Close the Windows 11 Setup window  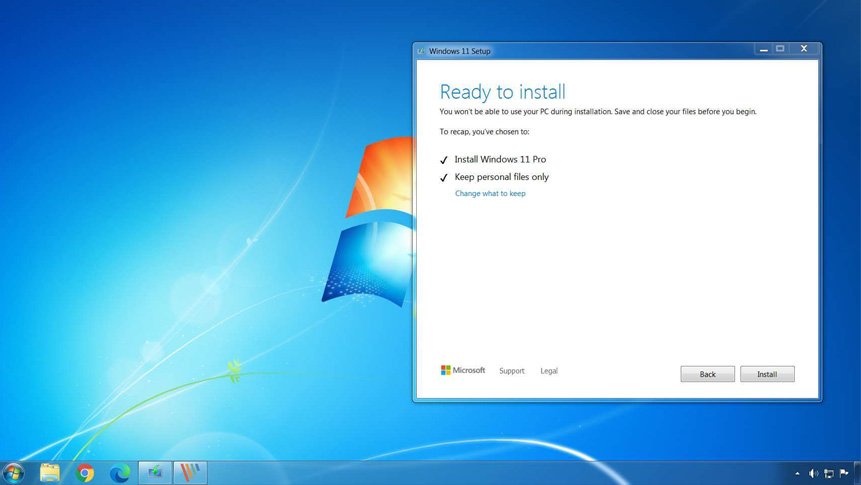click(804, 48)
